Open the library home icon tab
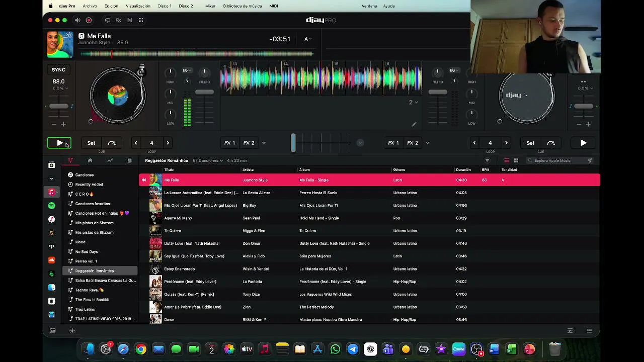The image size is (644, 362). [90, 160]
